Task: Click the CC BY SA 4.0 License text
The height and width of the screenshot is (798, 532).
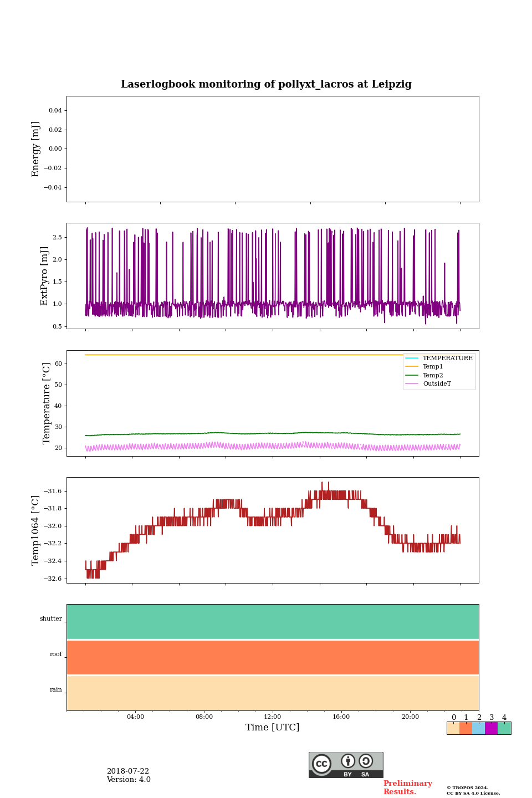Action: (473, 793)
